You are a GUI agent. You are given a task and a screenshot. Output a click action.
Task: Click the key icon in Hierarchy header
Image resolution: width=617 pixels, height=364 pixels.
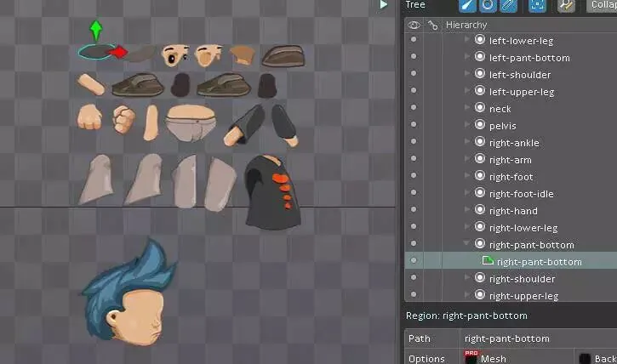pyautogui.click(x=433, y=26)
